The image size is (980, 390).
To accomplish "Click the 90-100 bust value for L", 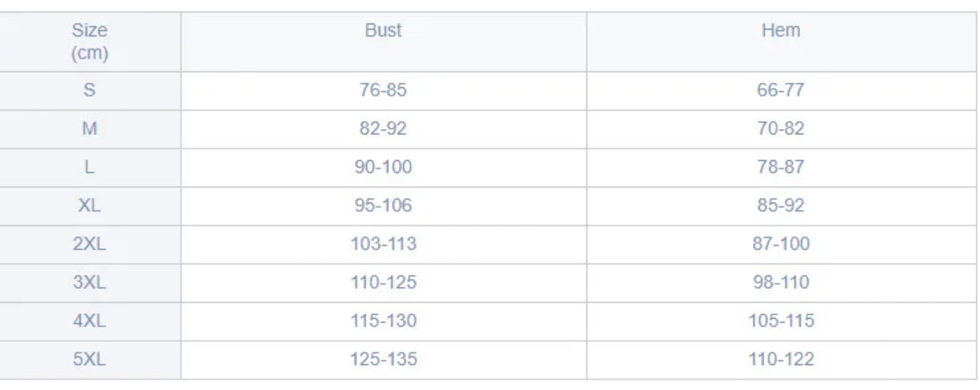I will 383,167.
